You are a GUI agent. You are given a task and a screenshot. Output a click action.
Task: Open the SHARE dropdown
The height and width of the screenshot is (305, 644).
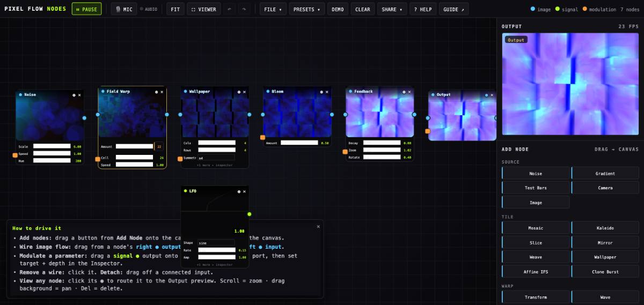coord(392,9)
